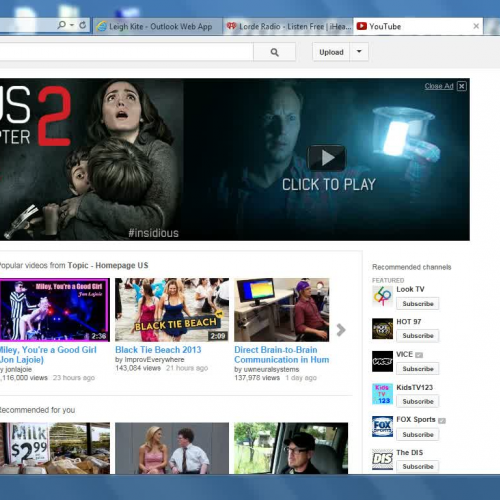This screenshot has width=500, height=500.
Task: Click the VICE channel logo icon
Action: [x=382, y=361]
